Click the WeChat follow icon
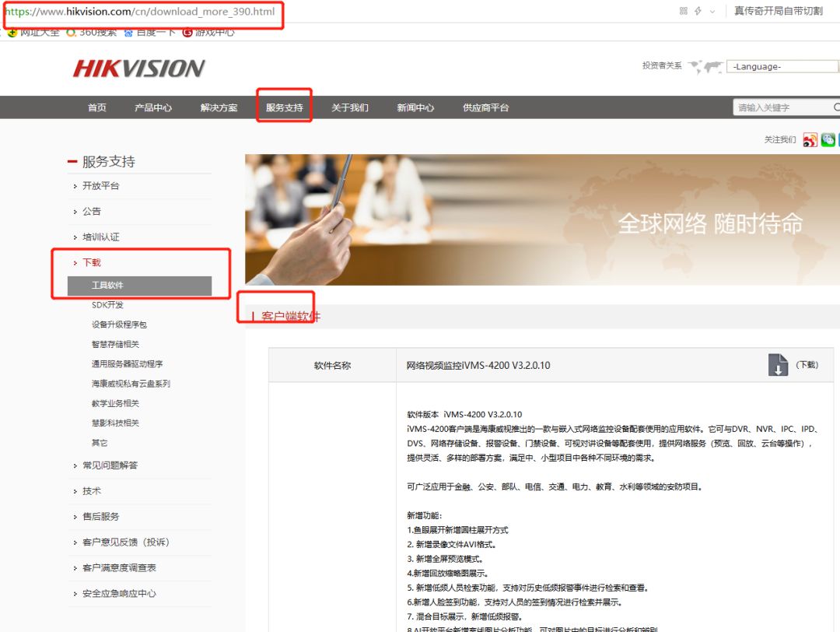Image resolution: width=840 pixels, height=632 pixels. [828, 139]
